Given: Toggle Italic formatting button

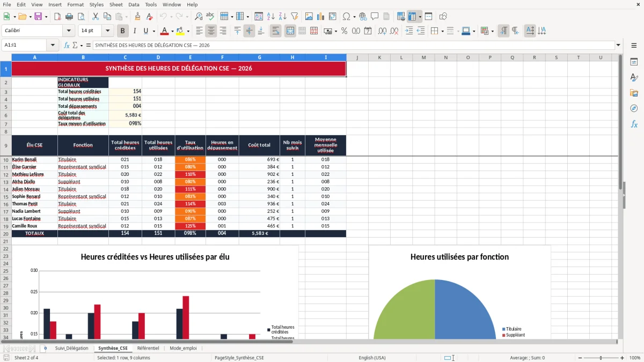Looking at the screenshot, I should tap(134, 31).
